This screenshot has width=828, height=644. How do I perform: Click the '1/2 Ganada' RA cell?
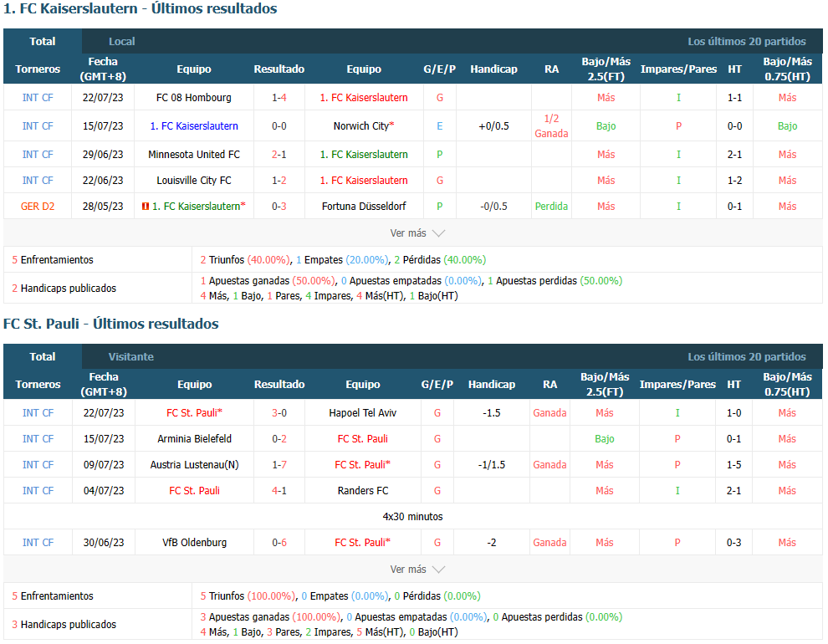551,126
